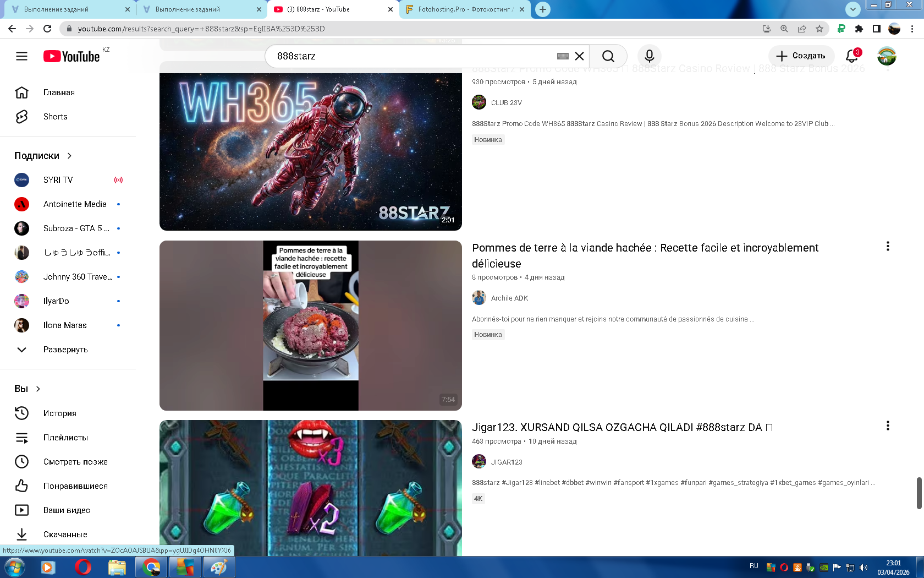Start voice search with the microphone
This screenshot has height=578, width=924.
[x=650, y=56]
